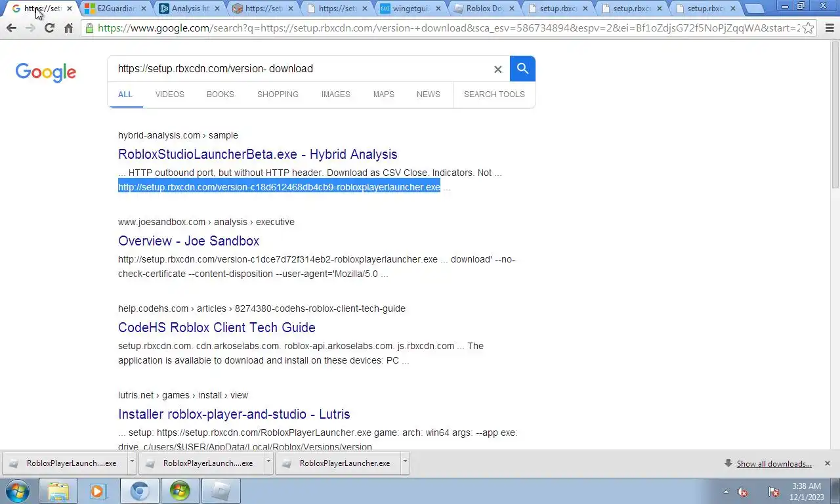The image size is (840, 504).
Task: Click the Hybrid Analysis snippet about HTTP outbound port
Action: 310,173
